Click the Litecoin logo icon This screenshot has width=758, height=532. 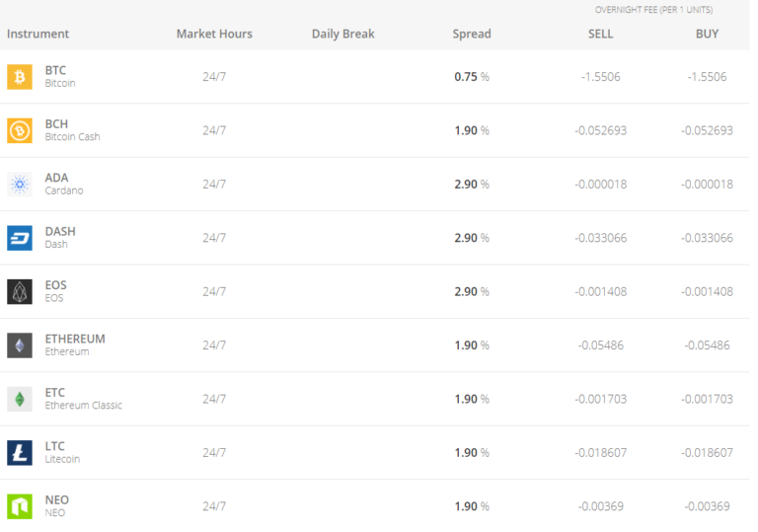click(20, 452)
